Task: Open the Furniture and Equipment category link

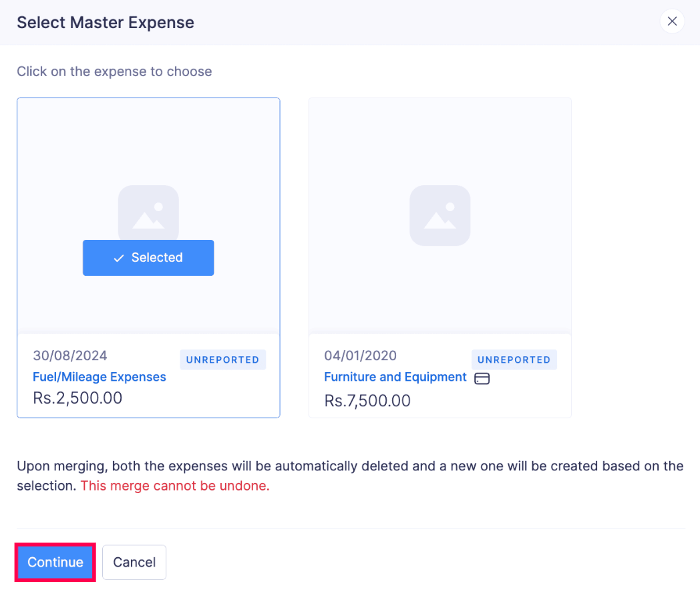Action: coord(395,377)
